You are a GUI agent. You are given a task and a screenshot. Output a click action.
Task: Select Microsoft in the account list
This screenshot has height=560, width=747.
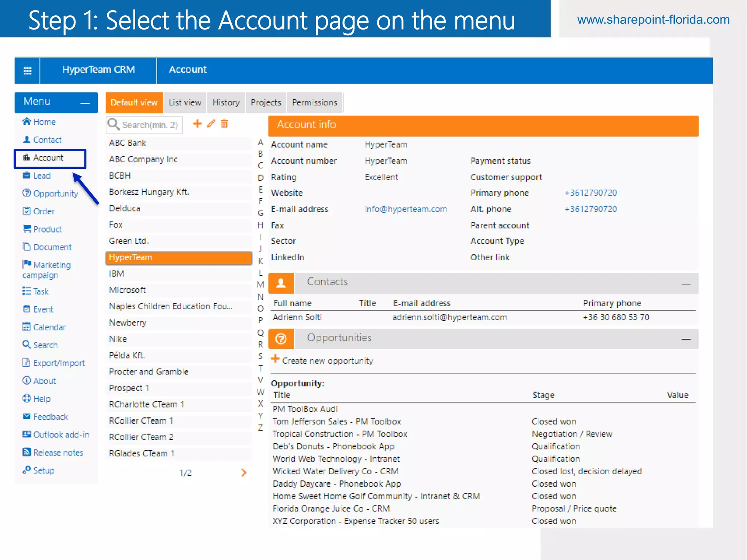point(127,290)
